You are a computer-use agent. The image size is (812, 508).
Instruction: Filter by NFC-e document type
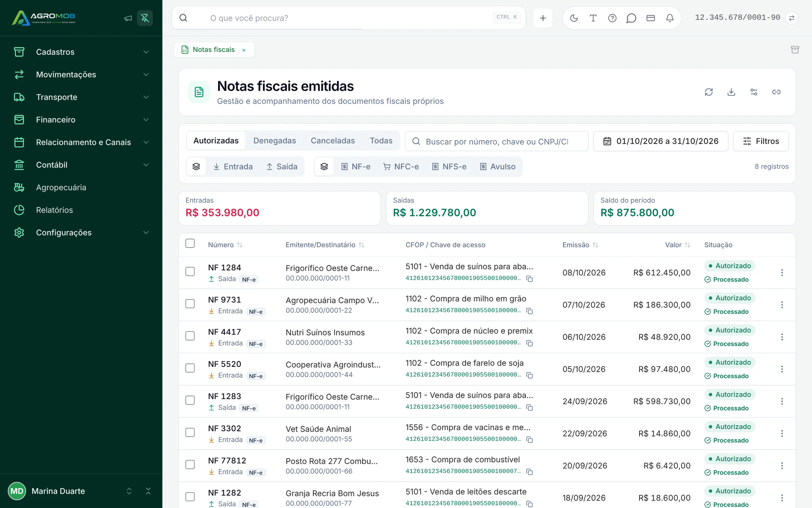click(401, 167)
